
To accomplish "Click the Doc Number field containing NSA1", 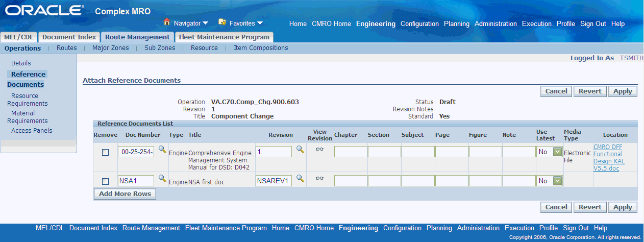I will [x=136, y=181].
